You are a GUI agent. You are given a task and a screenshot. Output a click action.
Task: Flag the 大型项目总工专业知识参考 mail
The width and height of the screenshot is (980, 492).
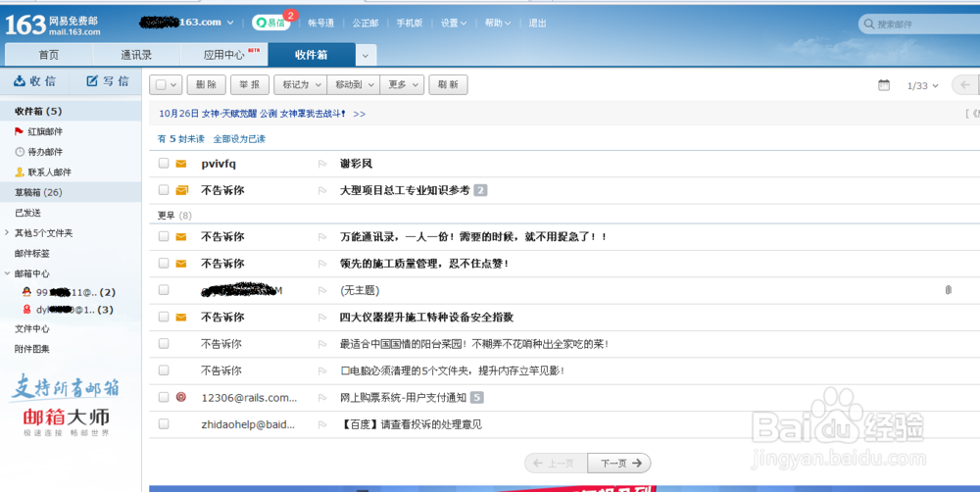[x=322, y=191]
